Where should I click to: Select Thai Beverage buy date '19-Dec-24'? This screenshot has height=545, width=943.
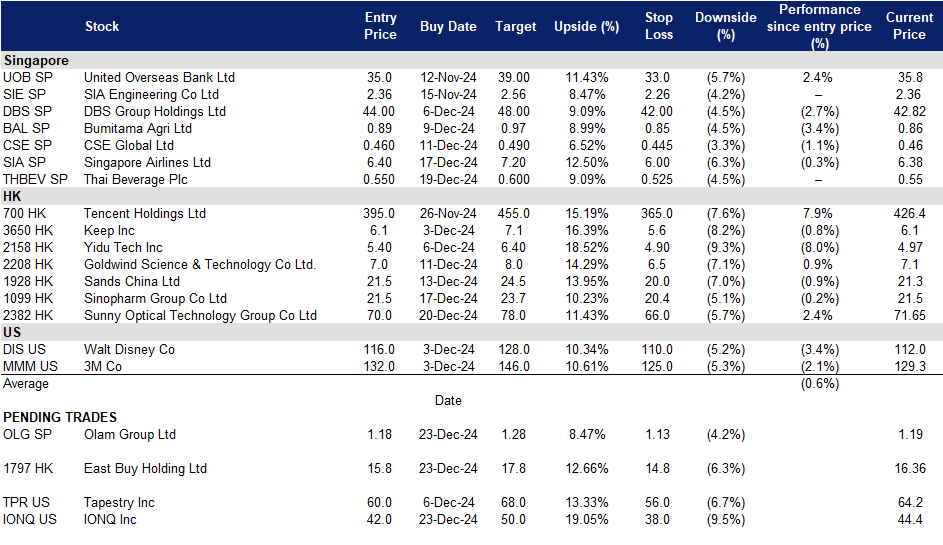(x=448, y=179)
